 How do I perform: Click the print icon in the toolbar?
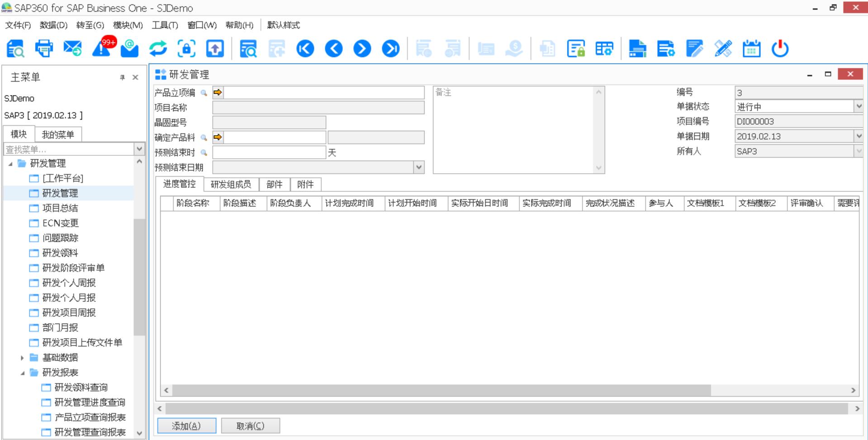[44, 48]
